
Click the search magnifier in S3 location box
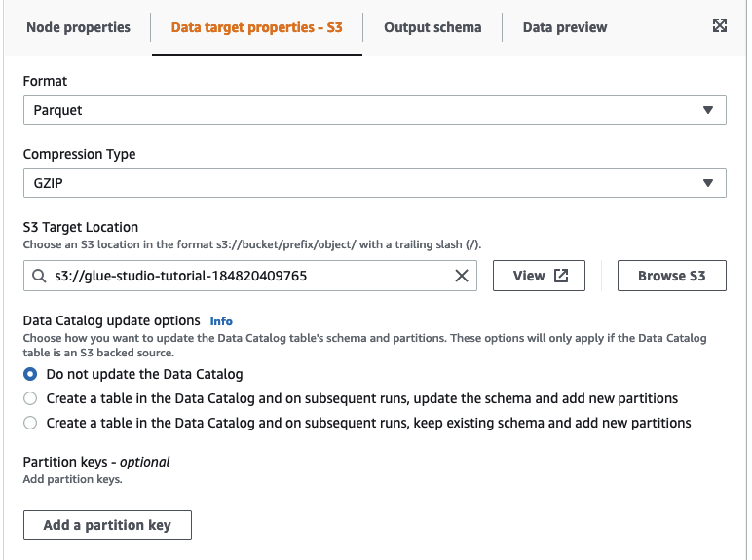39,276
